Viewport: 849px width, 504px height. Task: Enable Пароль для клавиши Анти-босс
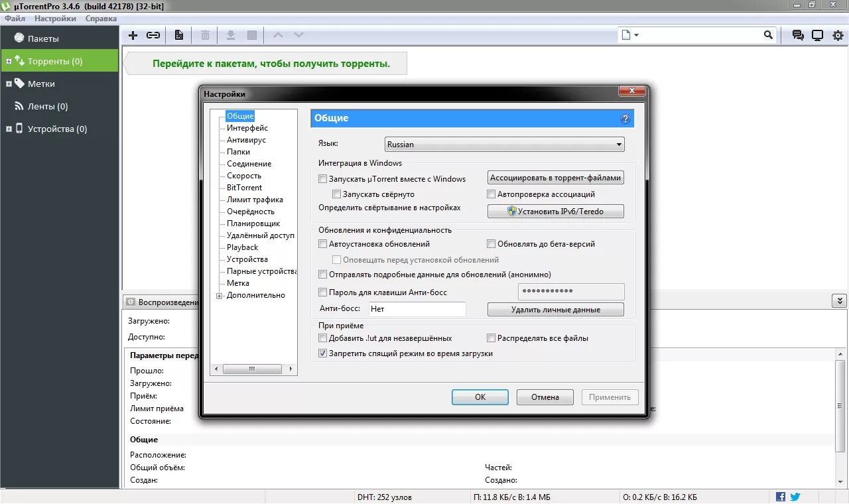(x=323, y=292)
